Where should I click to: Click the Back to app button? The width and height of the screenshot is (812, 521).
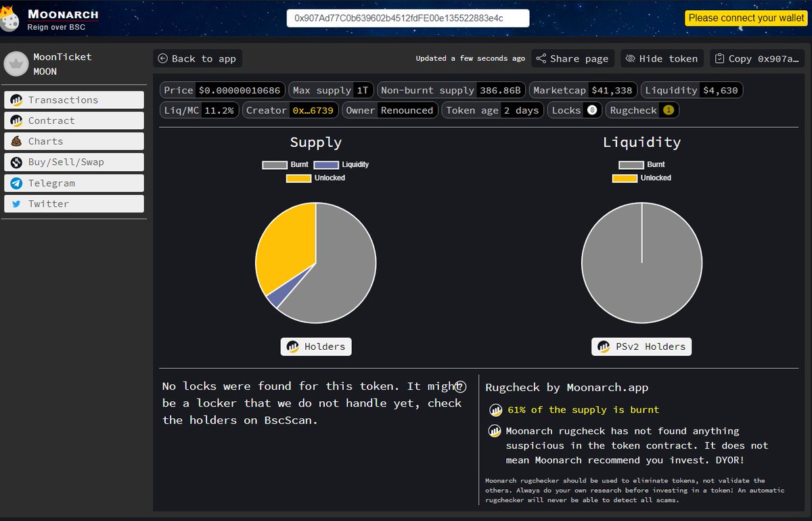(197, 59)
